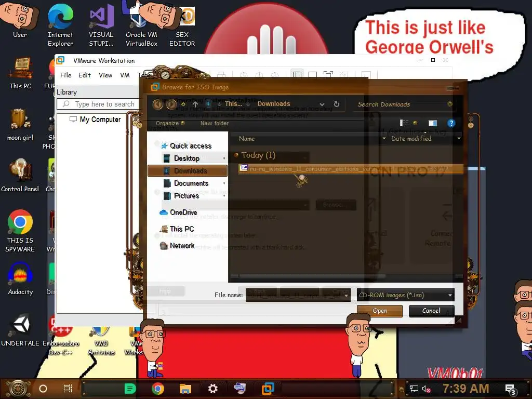The height and width of the screenshot is (399, 532).
Task: Open Documents in the navigation pane
Action: pyautogui.click(x=191, y=183)
